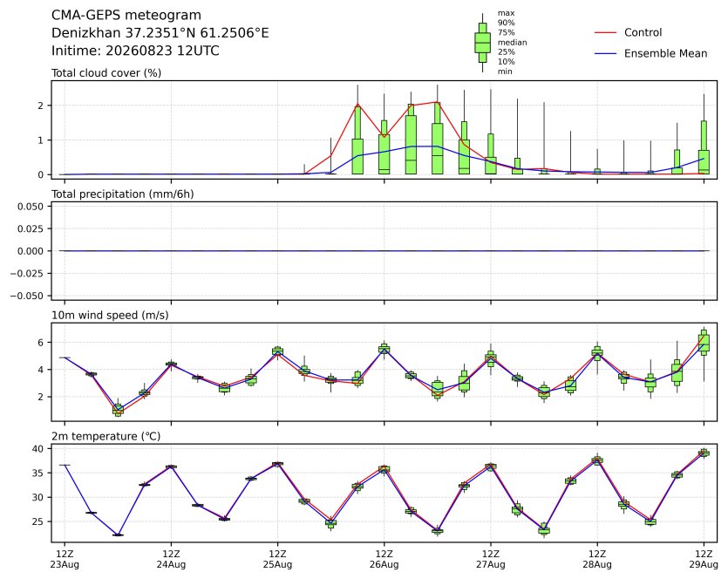Click the blue Ensemble Mean legend line
728x579 pixels.
click(x=605, y=54)
